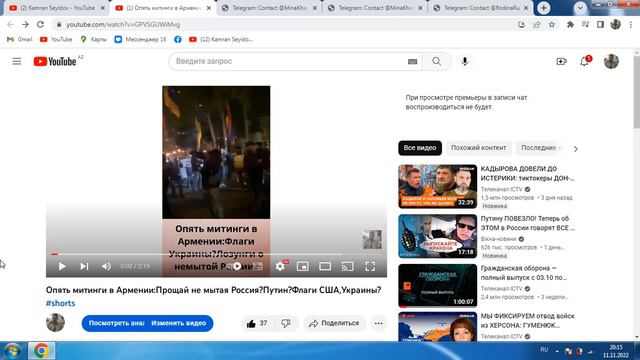Click the Изменить видео button
This screenshot has width=640, height=360.
pos(179,323)
